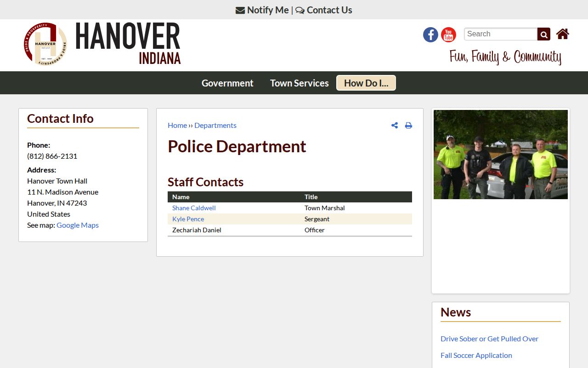This screenshot has width=588, height=368.
Task: Click the search magnifier button
Action: point(544,34)
